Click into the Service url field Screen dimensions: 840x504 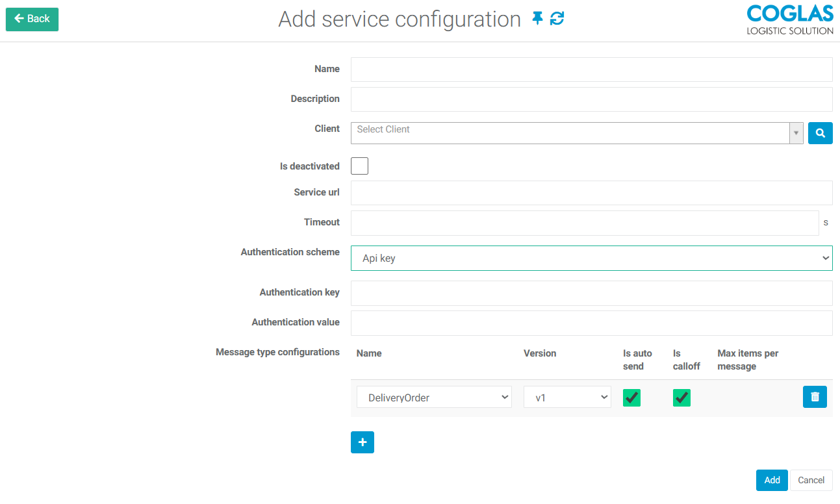[591, 193]
